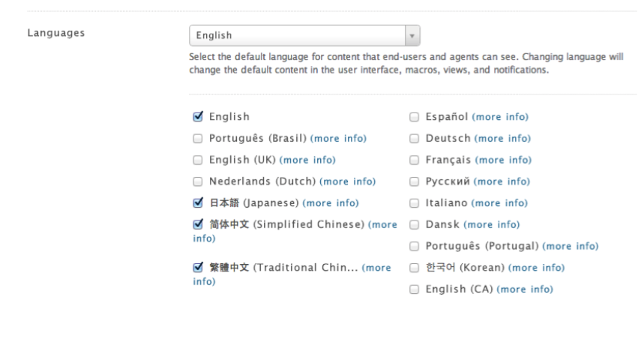
Task: View more info for Nederlands (Dutch)
Action: (x=347, y=181)
